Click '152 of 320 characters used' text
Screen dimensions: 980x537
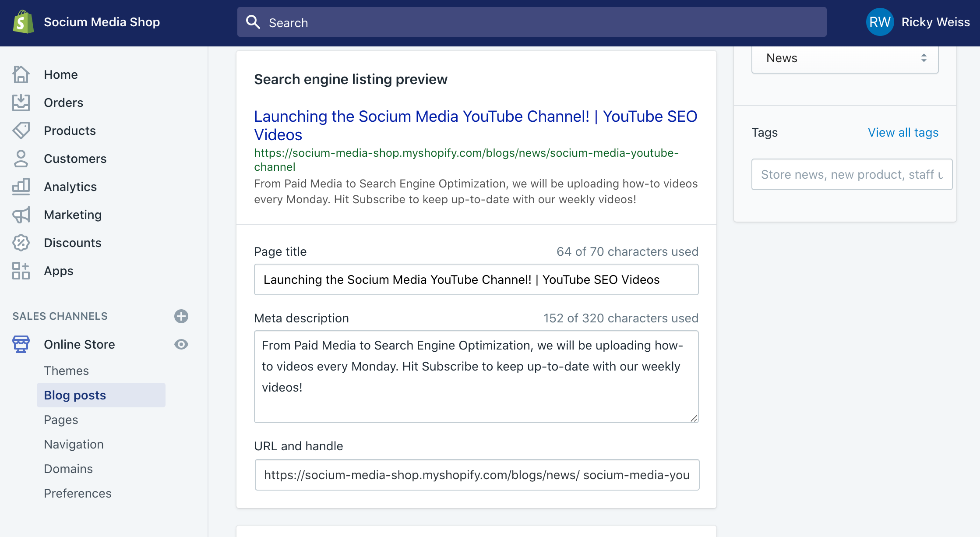pyautogui.click(x=620, y=318)
